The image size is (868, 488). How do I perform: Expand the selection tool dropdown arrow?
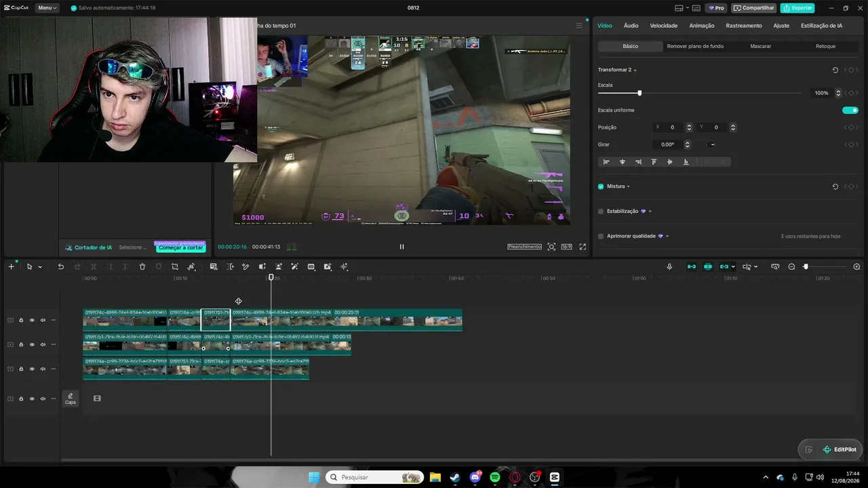tap(40, 267)
